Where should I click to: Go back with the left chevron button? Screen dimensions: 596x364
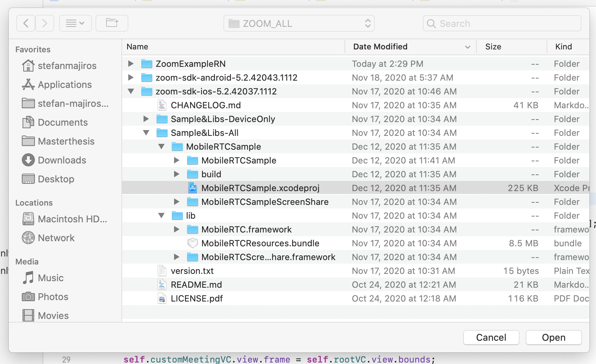pos(26,24)
